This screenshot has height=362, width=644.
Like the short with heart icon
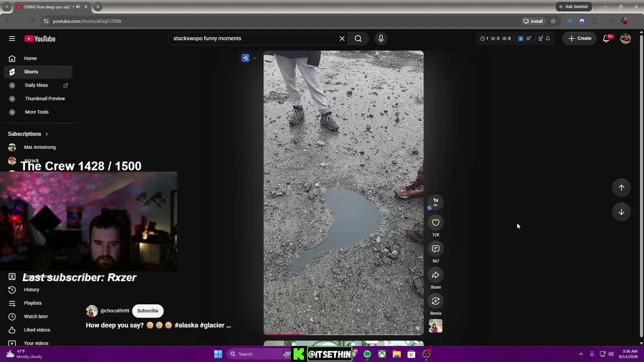pyautogui.click(x=436, y=223)
